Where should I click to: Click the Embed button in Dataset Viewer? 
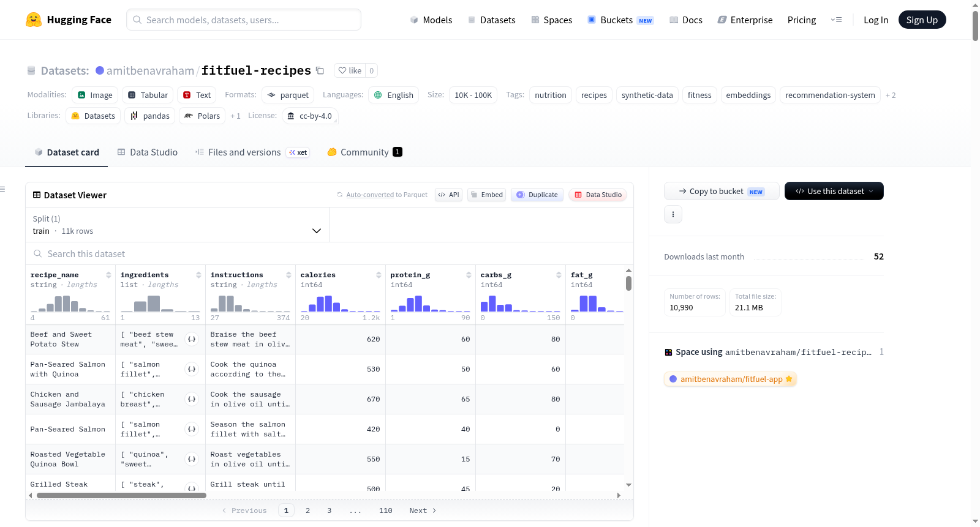[x=486, y=195]
